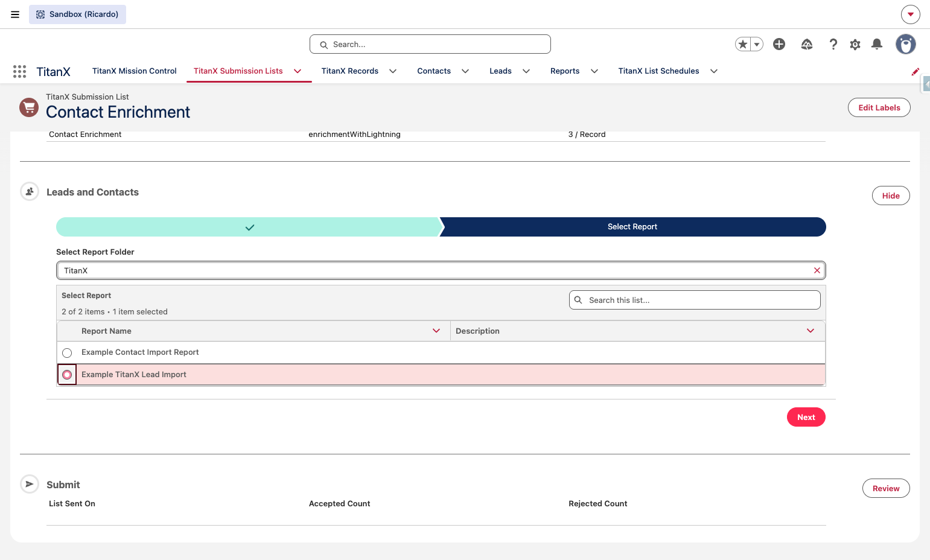Open the TitanX Records tab
The height and width of the screenshot is (560, 930).
[x=350, y=71]
